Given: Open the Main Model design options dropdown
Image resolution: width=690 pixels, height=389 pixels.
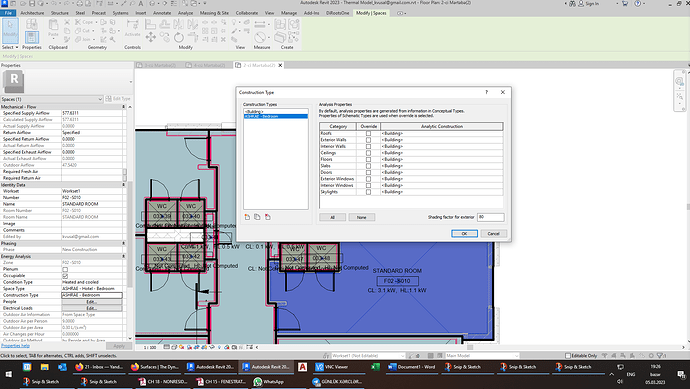Looking at the screenshot, I should (482, 356).
